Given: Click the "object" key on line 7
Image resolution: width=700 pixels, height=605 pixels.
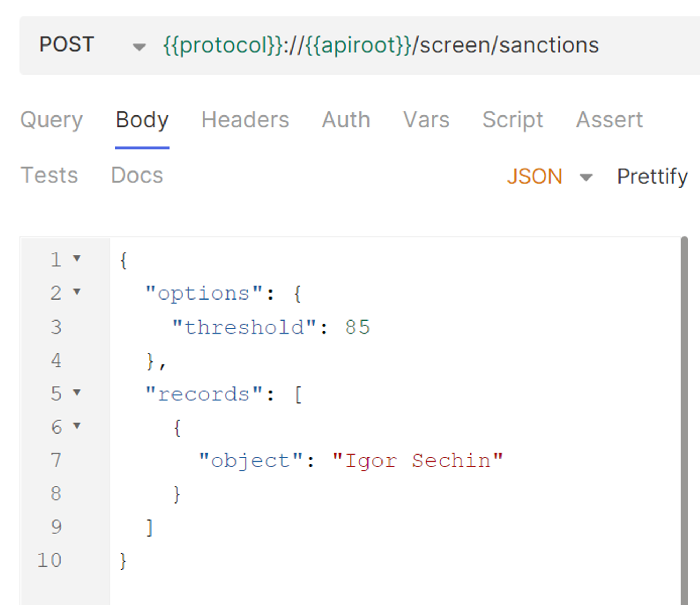Looking at the screenshot, I should 251,461.
